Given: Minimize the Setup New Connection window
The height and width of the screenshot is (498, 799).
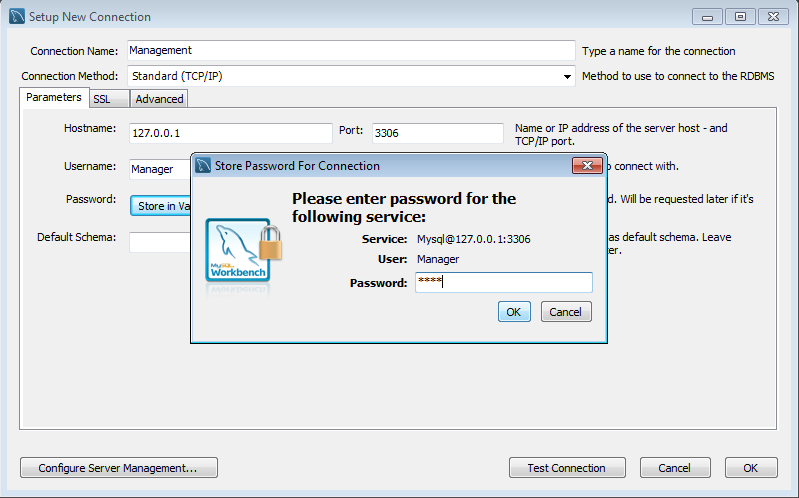Looking at the screenshot, I should (x=707, y=17).
